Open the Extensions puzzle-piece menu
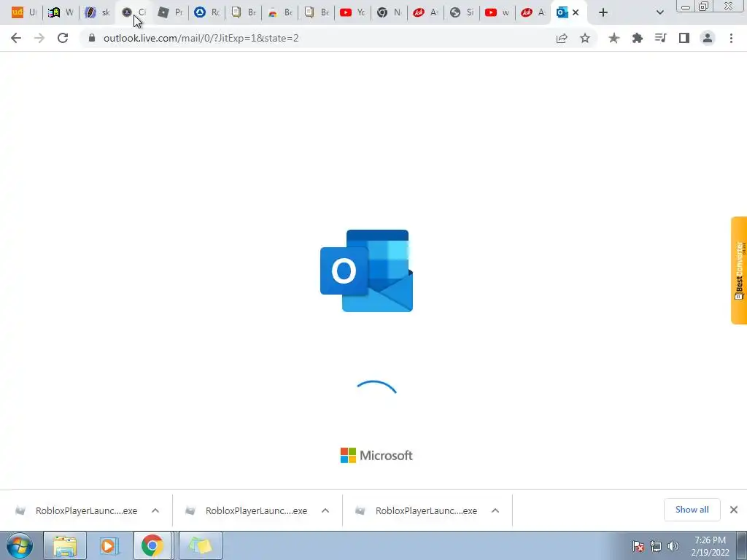Viewport: 747px width, 560px height. [638, 38]
